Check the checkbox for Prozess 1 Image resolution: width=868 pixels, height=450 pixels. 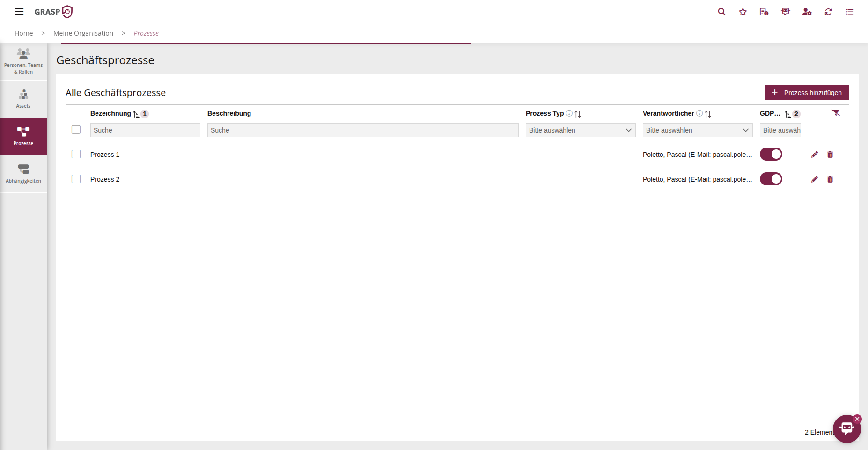tap(76, 154)
